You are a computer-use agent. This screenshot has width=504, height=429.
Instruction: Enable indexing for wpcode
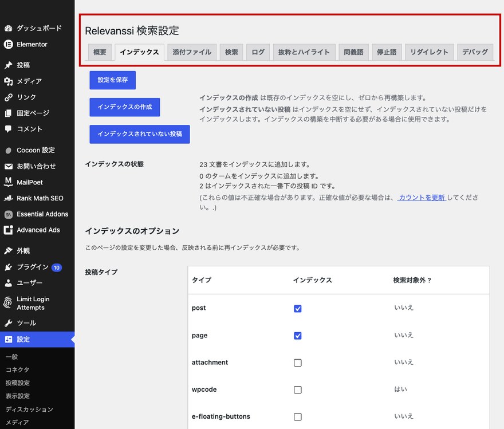(298, 390)
